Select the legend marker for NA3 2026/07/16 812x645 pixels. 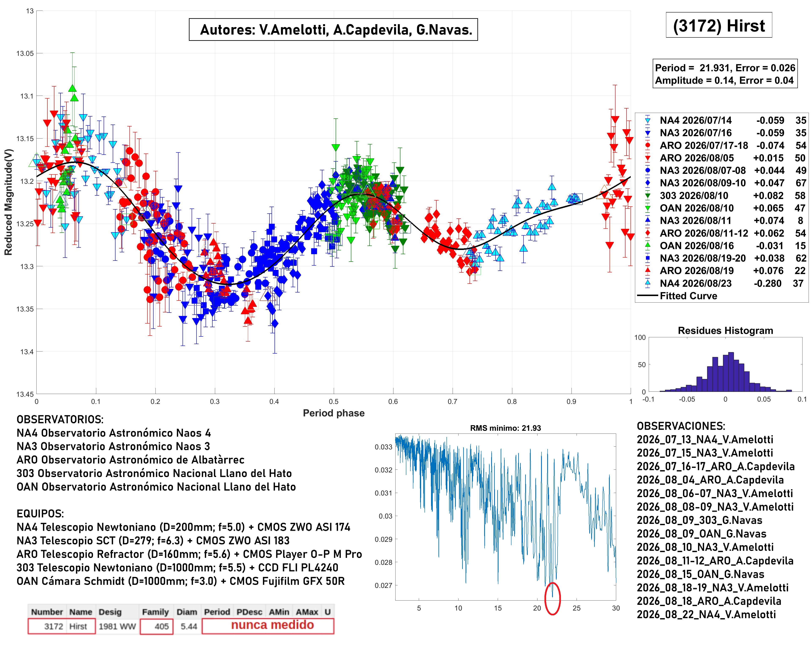click(648, 133)
